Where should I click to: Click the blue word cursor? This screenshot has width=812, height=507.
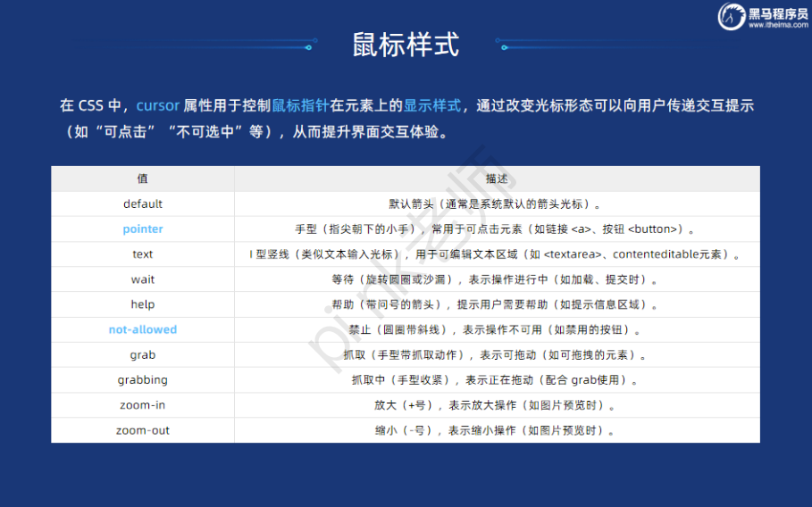point(157,105)
